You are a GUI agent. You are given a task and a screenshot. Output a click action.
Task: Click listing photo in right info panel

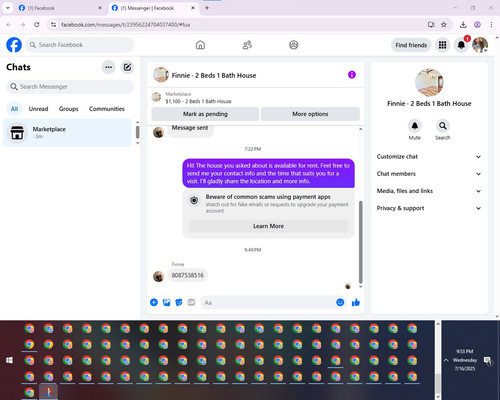[429, 82]
